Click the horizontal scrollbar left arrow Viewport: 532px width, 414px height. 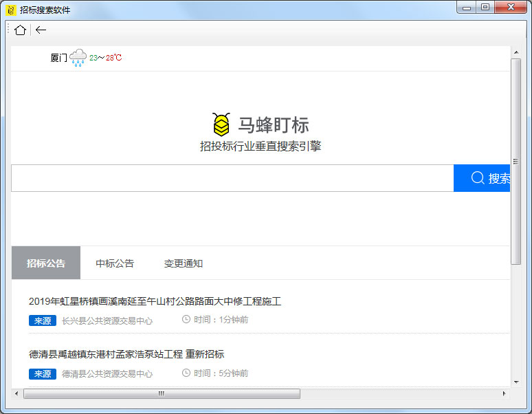[16, 393]
